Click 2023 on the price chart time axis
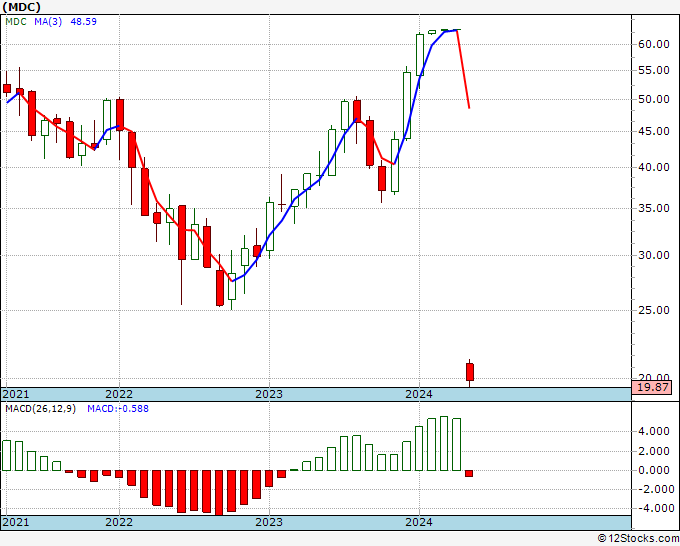This screenshot has height=546, width=680. click(269, 395)
